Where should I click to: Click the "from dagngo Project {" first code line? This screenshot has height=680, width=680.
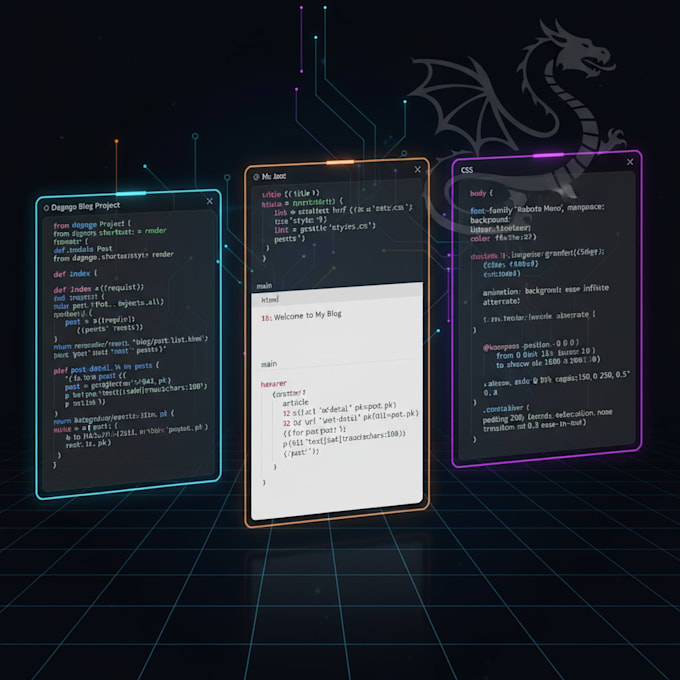point(92,225)
